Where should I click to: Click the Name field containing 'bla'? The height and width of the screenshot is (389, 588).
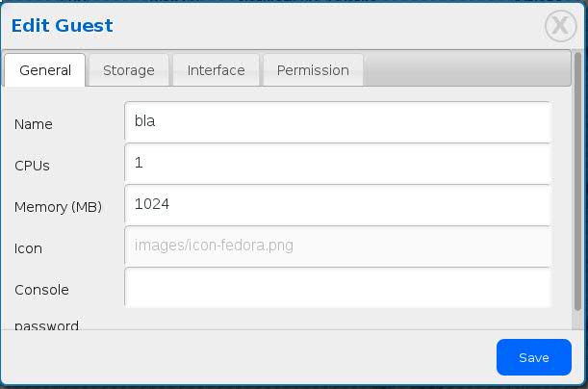337,123
